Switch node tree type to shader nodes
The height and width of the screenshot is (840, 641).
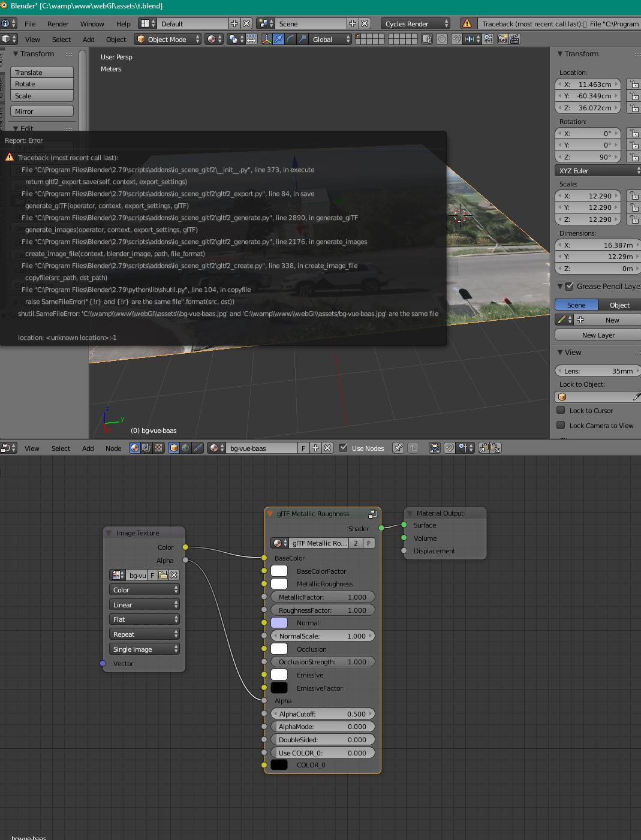[135, 448]
